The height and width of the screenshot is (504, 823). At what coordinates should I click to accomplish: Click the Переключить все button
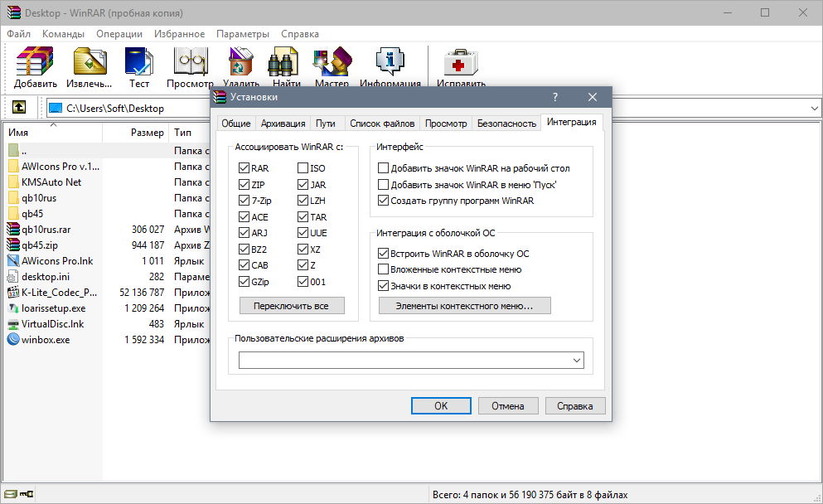point(292,306)
